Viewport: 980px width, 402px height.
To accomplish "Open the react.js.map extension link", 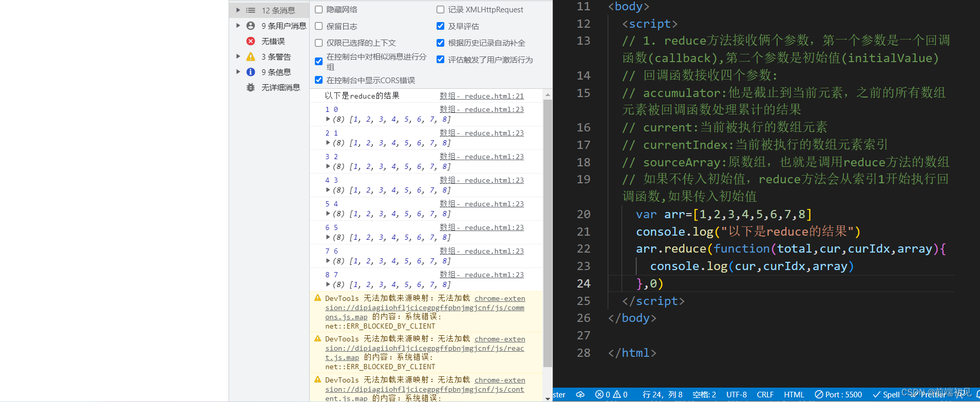I will click(425, 348).
